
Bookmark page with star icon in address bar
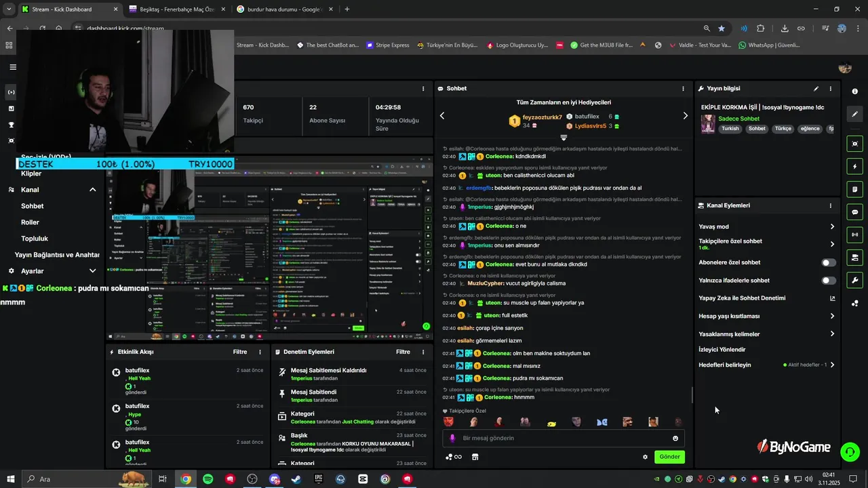(x=722, y=28)
